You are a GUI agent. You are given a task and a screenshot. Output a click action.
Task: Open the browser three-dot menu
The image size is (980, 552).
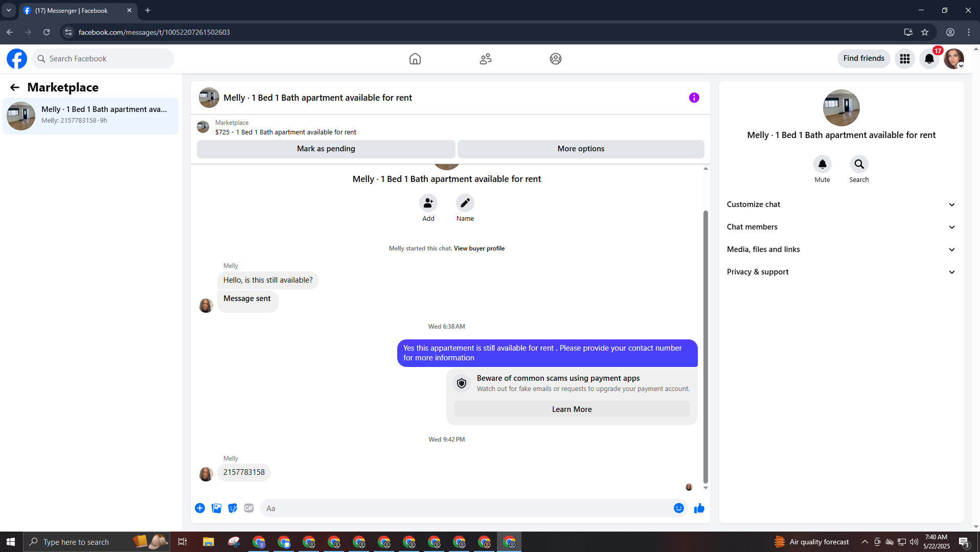pos(969,32)
